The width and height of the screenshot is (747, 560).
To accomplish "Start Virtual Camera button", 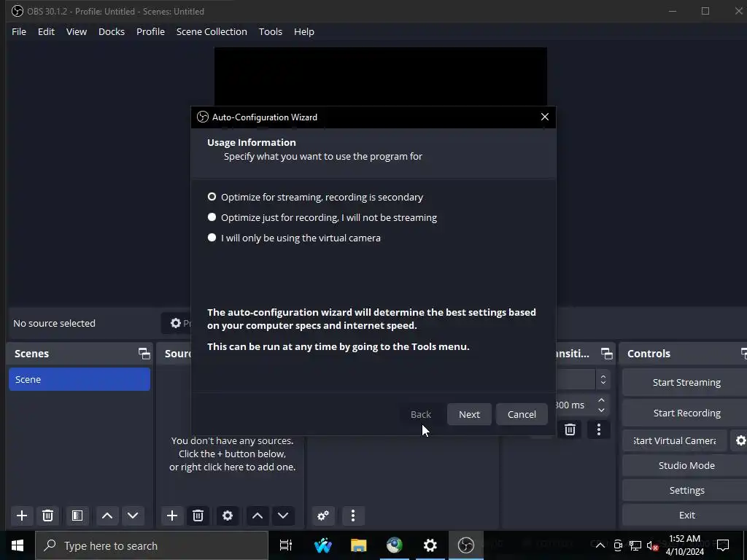I will pos(675,440).
